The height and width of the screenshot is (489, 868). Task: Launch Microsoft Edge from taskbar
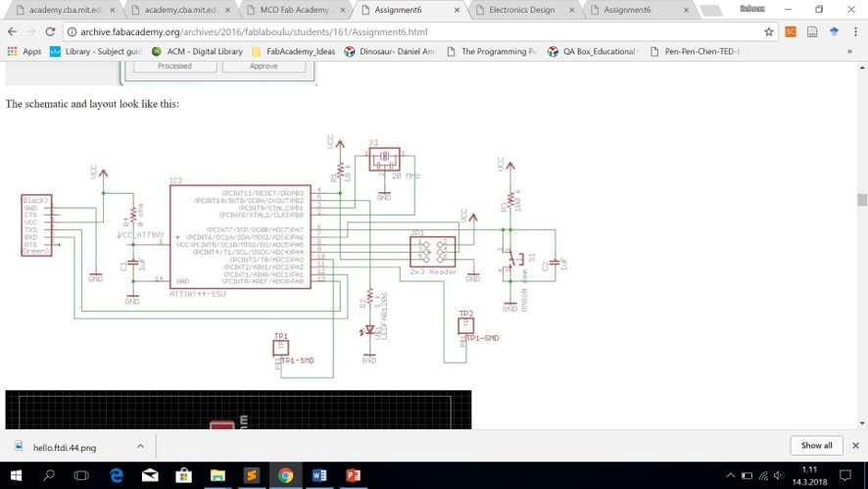click(x=116, y=475)
